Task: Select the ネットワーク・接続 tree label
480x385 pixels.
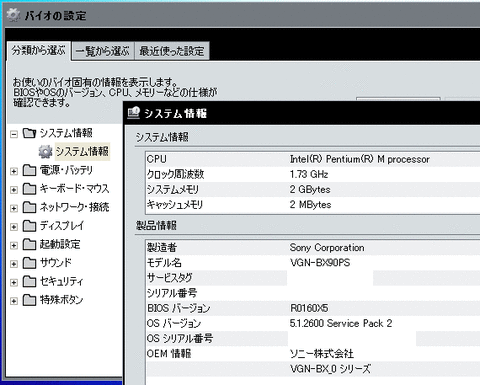Action: pyautogui.click(x=74, y=207)
